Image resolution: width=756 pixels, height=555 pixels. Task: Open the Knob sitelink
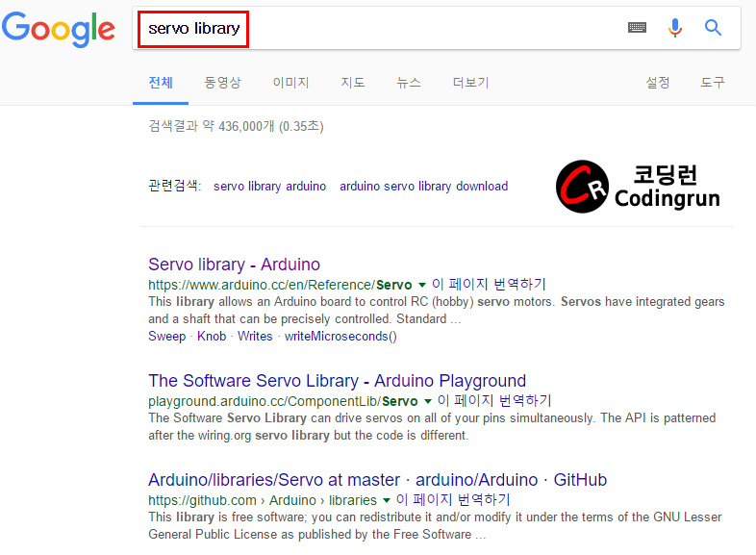[212, 336]
